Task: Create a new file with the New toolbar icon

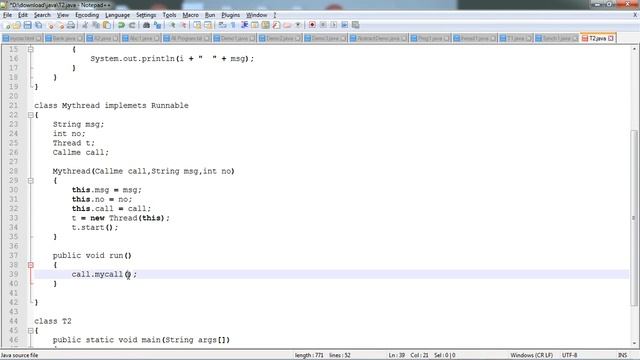Action: point(7,25)
